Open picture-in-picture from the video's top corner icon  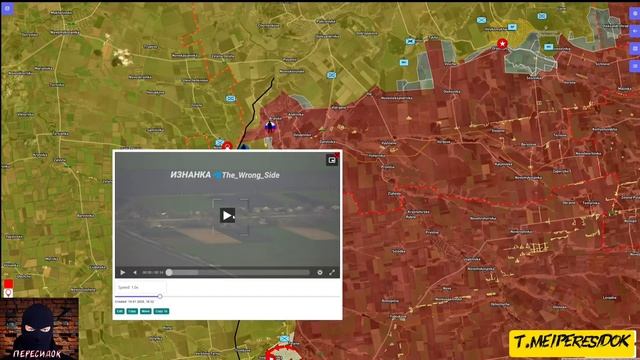pos(332,160)
